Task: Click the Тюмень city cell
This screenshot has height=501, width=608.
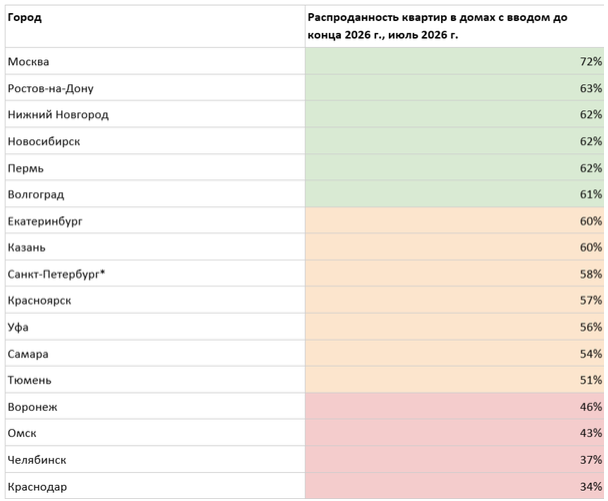Action: pos(155,380)
